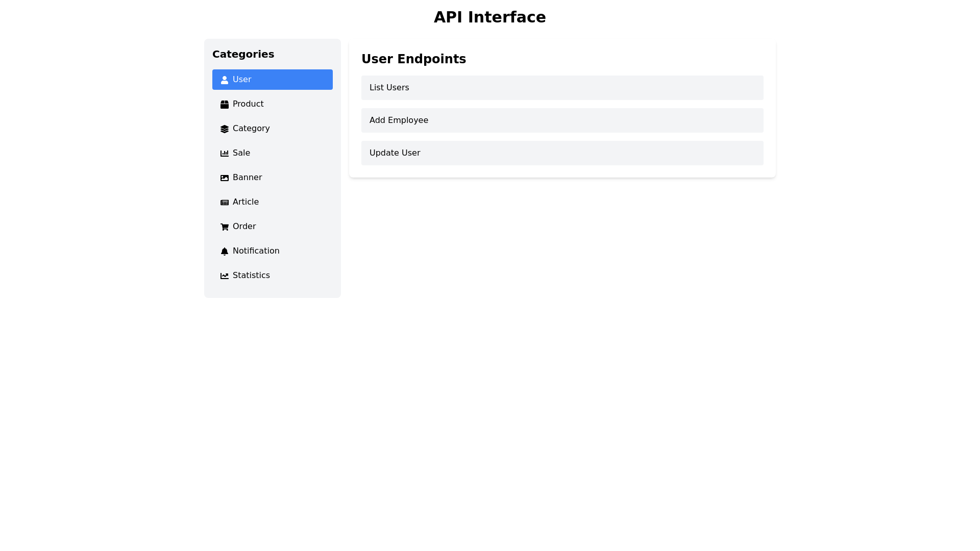Switch to the Category section label
This screenshot has width=980, height=551.
[251, 129]
